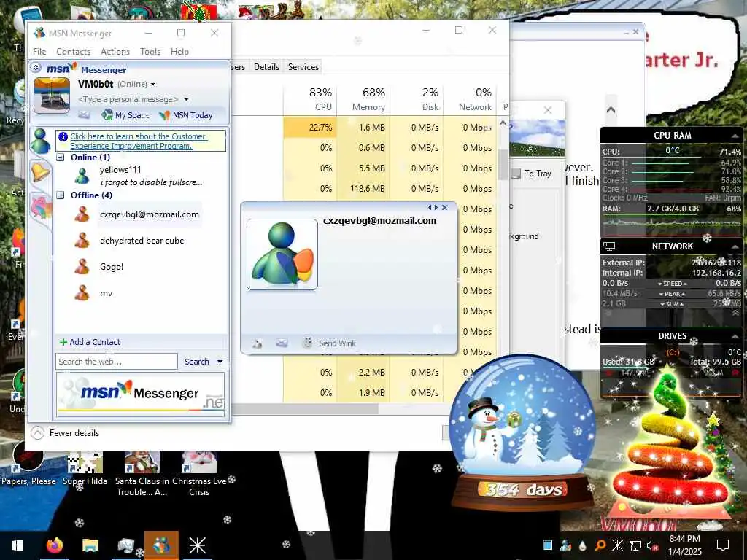Open the Search options dropdown arrow

coord(220,362)
